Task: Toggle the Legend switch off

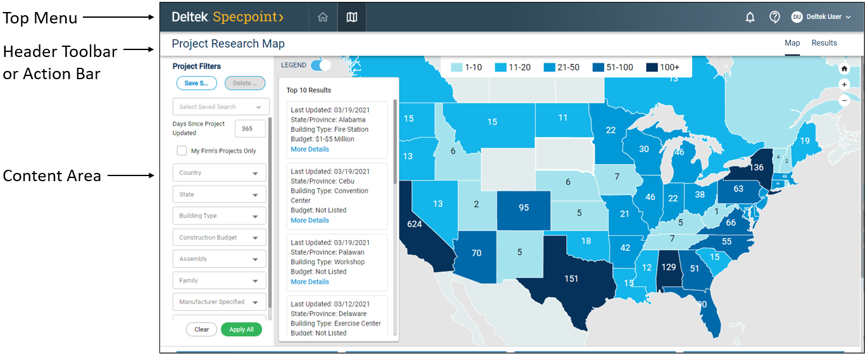Action: pyautogui.click(x=321, y=65)
